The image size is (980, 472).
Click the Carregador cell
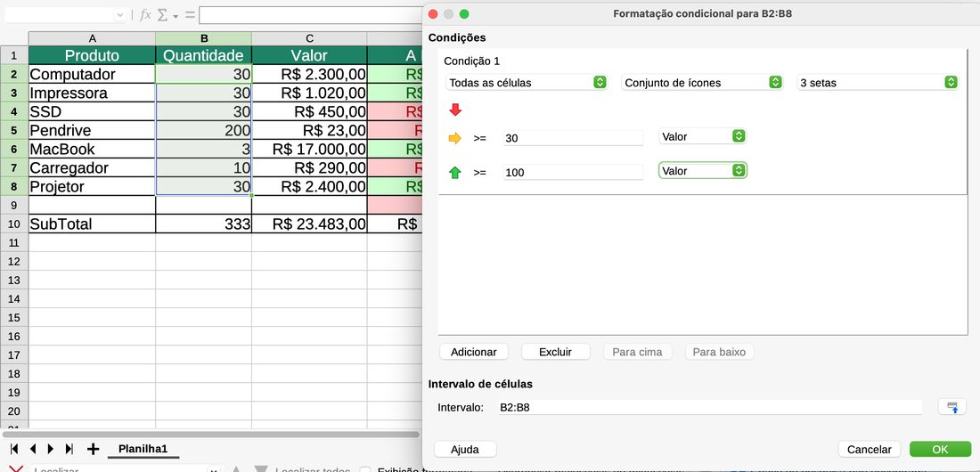92,167
